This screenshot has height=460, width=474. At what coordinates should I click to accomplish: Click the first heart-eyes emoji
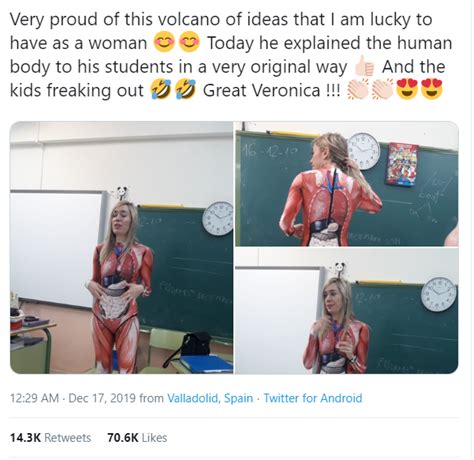[407, 90]
